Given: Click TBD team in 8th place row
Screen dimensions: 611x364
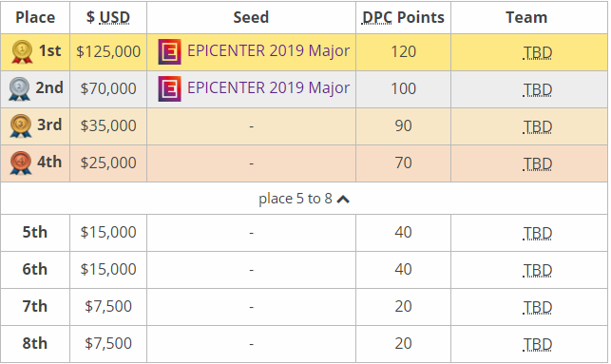Looking at the screenshot, I should [537, 344].
